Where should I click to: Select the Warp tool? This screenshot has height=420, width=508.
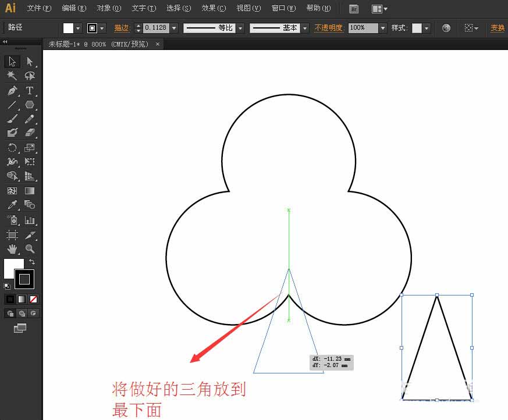tap(12, 162)
